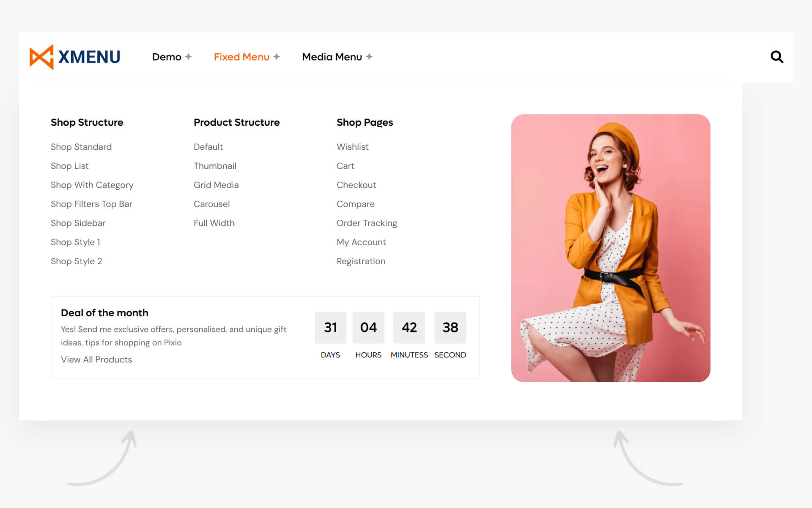Click View All Products link
Screen dimensions: 812x508
coord(96,359)
